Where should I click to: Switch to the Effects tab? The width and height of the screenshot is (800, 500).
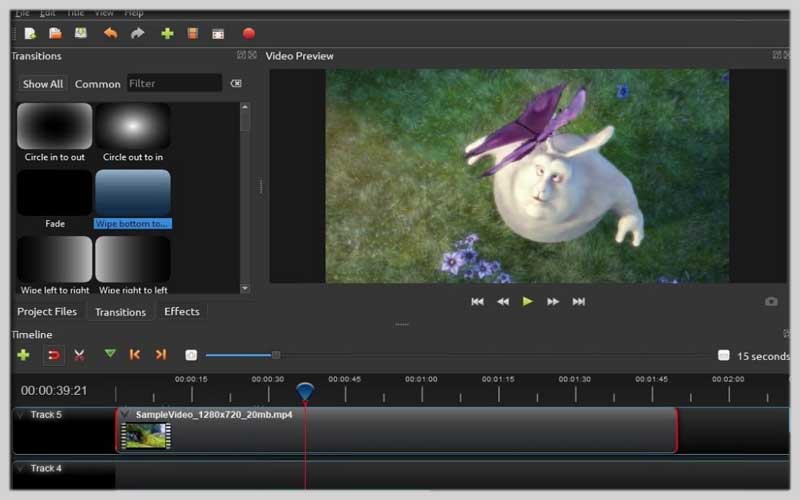[x=182, y=311]
